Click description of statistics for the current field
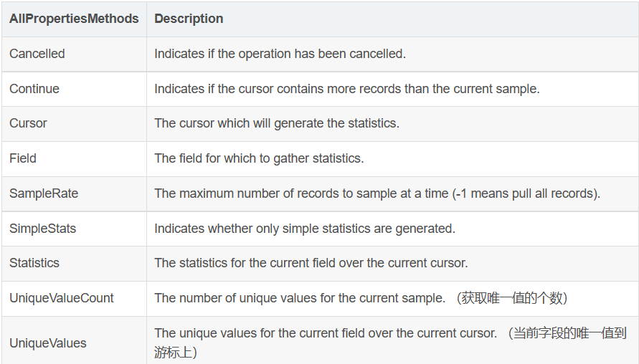The height and width of the screenshot is (364, 639). 311,263
